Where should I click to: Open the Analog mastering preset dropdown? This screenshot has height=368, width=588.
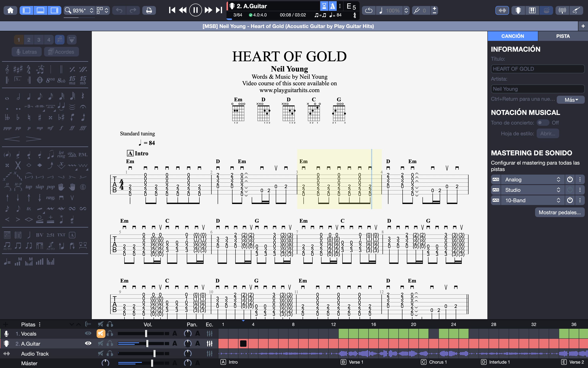point(532,180)
